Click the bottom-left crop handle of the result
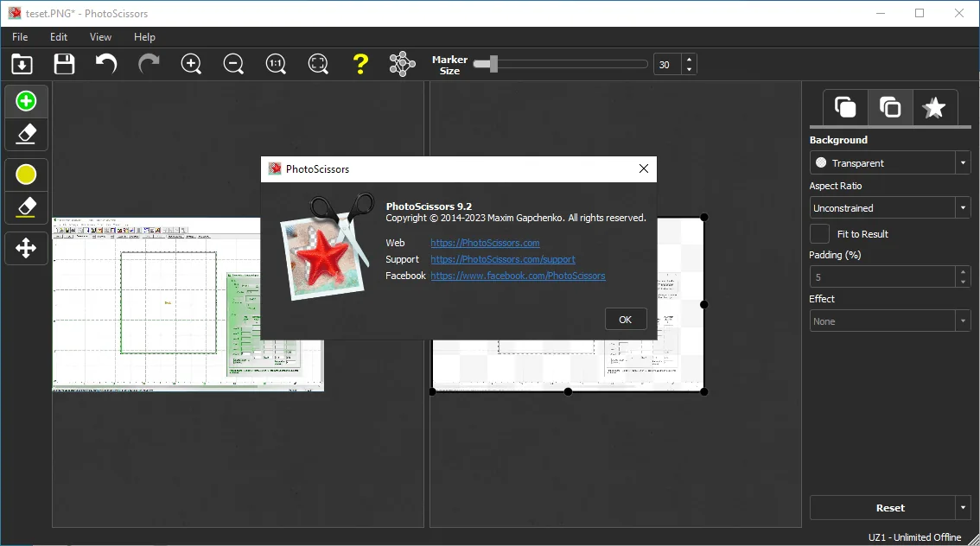Image resolution: width=980 pixels, height=546 pixels. pos(432,391)
